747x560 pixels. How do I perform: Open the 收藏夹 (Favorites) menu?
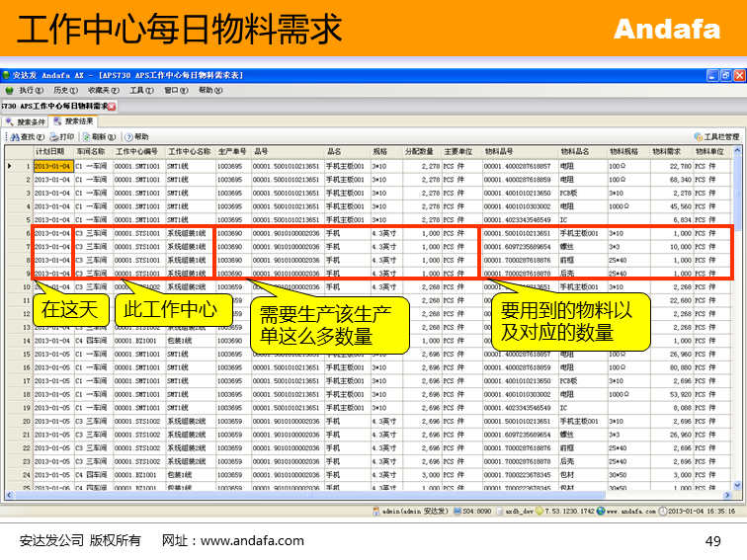coord(102,90)
